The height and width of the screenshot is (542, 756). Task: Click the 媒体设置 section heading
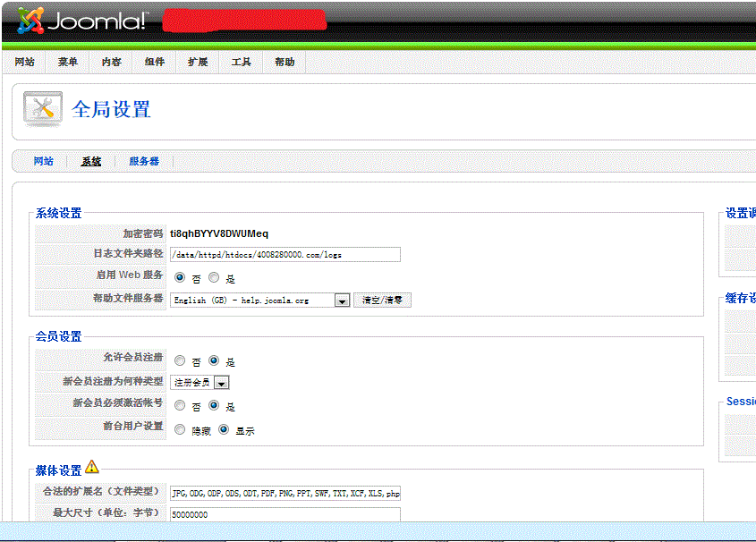coord(58,470)
